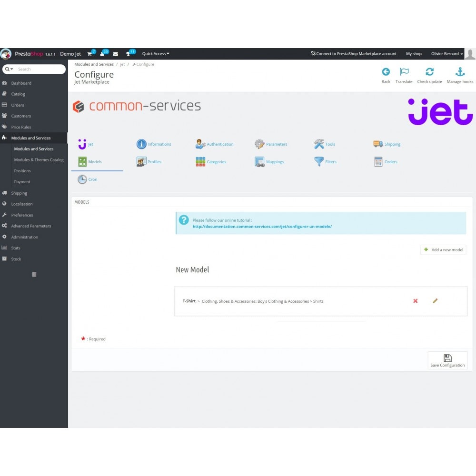Click the Check update refresh icon
This screenshot has width=476, height=476.
click(429, 72)
